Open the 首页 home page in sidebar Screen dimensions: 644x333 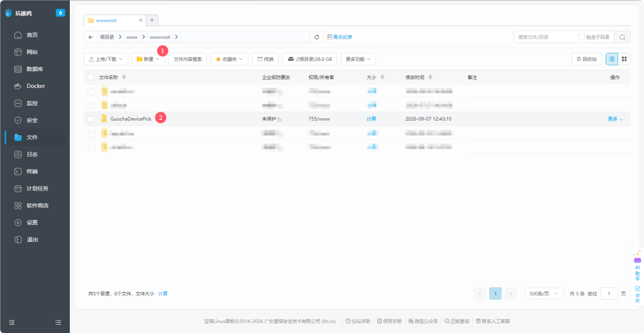(x=32, y=35)
